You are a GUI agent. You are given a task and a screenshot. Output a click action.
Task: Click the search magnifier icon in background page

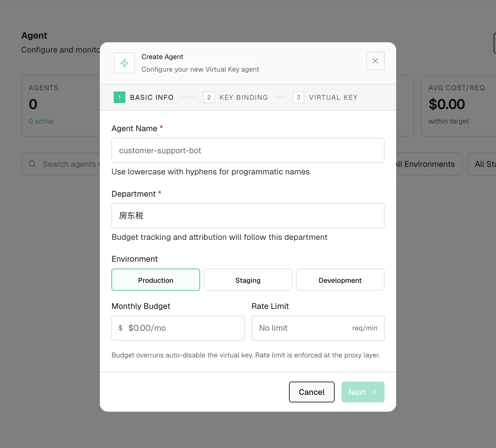[32, 164]
